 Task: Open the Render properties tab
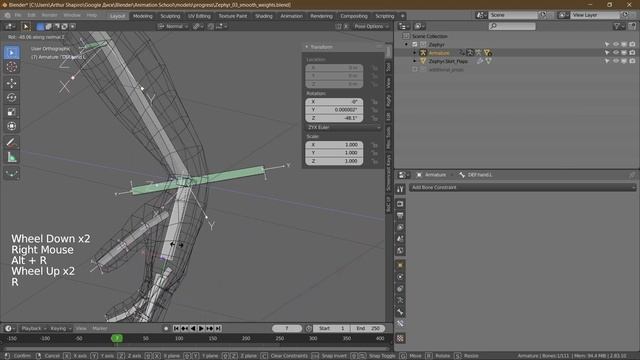tap(400, 204)
